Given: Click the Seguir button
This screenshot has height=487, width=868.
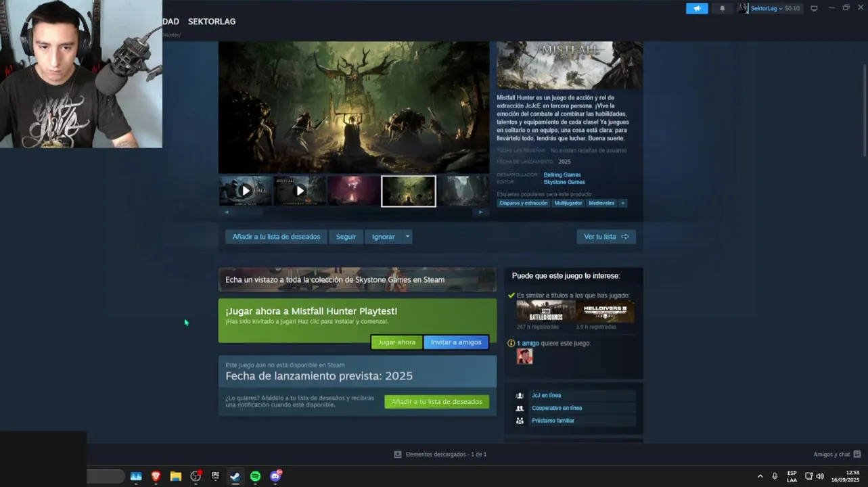Looking at the screenshot, I should 346,237.
